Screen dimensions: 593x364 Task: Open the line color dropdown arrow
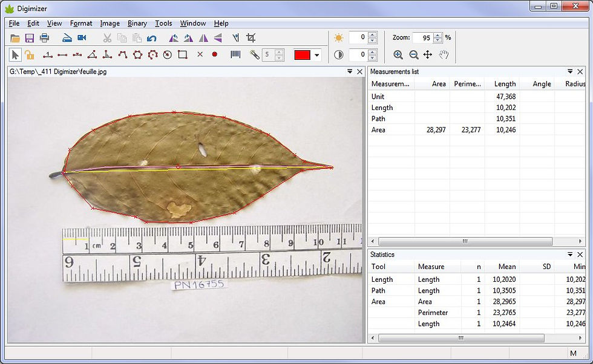pyautogui.click(x=316, y=55)
